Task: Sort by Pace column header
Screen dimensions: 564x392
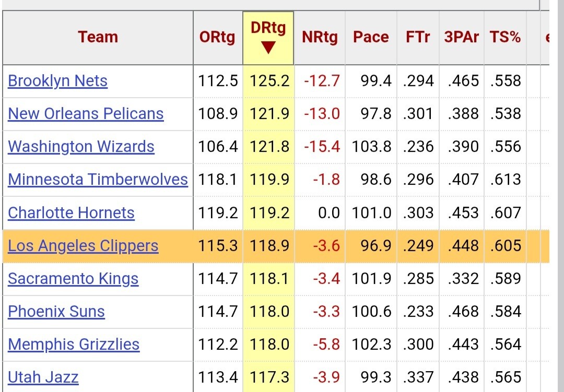Action: click(371, 38)
